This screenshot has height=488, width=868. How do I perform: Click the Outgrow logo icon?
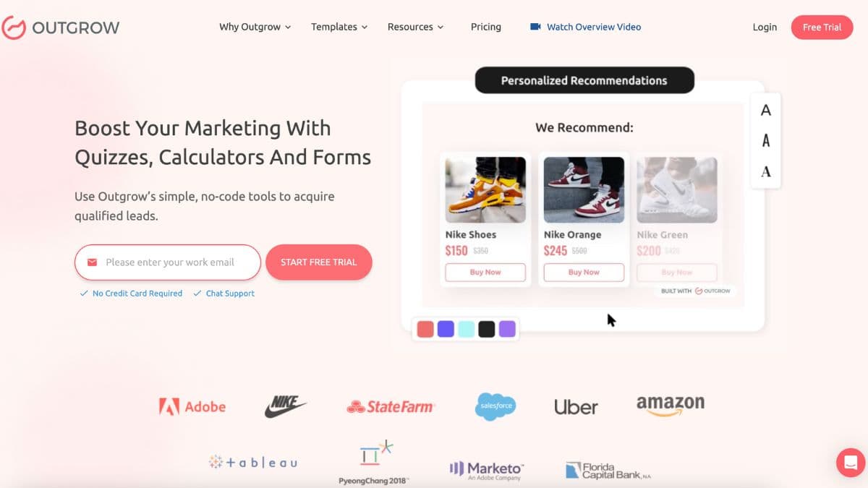point(13,27)
